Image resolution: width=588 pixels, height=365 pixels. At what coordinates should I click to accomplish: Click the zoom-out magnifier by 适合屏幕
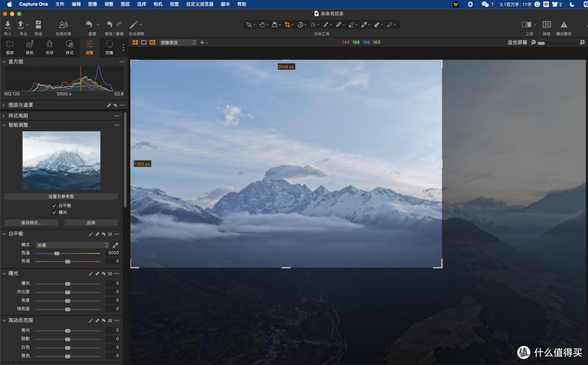point(534,42)
